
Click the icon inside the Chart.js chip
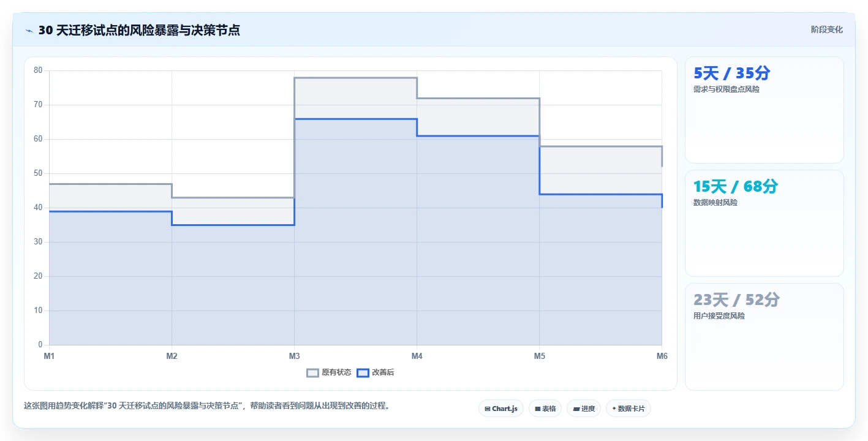(x=487, y=409)
